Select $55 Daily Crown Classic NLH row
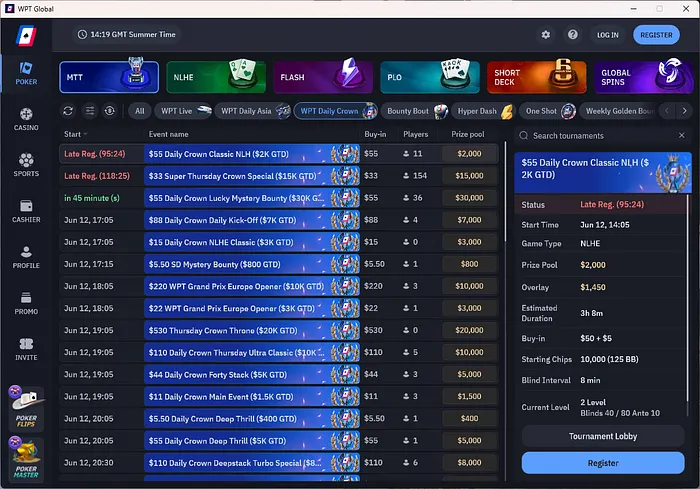This screenshot has height=489, width=700. (x=279, y=154)
